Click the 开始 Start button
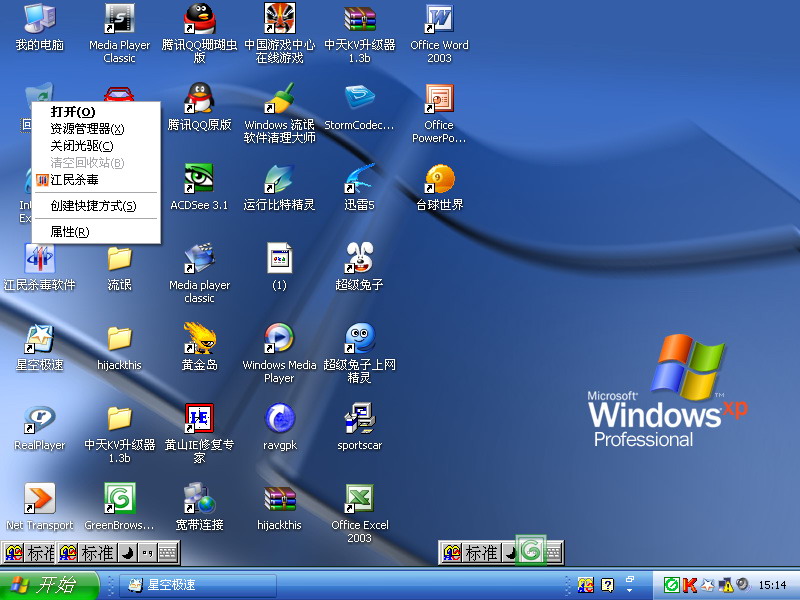This screenshot has width=800, height=600. (48, 585)
